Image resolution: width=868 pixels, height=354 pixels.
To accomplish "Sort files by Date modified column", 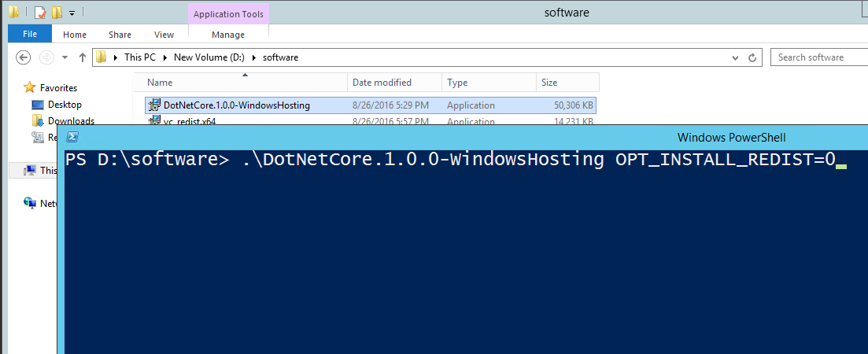I will tap(394, 83).
